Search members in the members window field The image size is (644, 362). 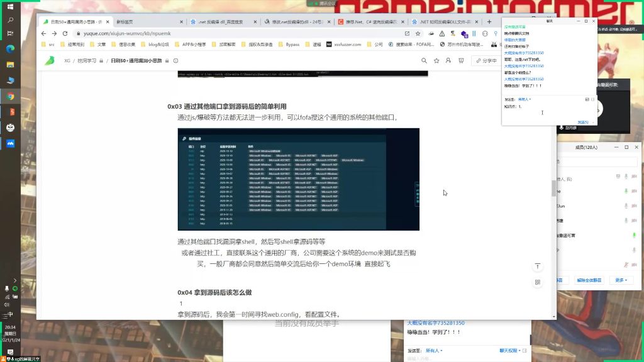tap(597, 162)
